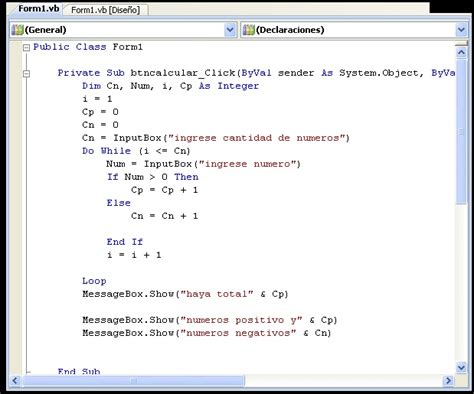Collapse the Public Class Form1 region
The height and width of the screenshot is (394, 474).
[x=26, y=48]
